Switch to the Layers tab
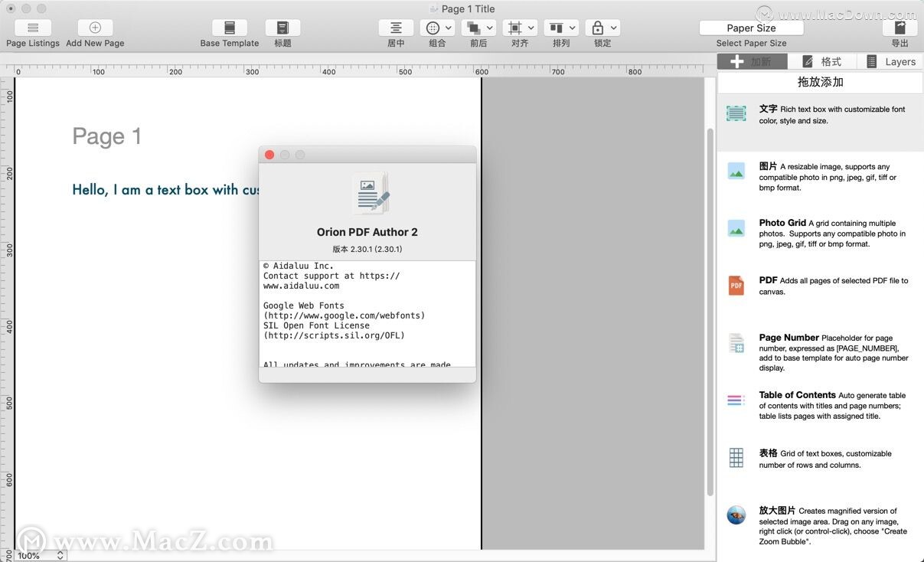Viewport: 924px width, 562px height. [890, 61]
